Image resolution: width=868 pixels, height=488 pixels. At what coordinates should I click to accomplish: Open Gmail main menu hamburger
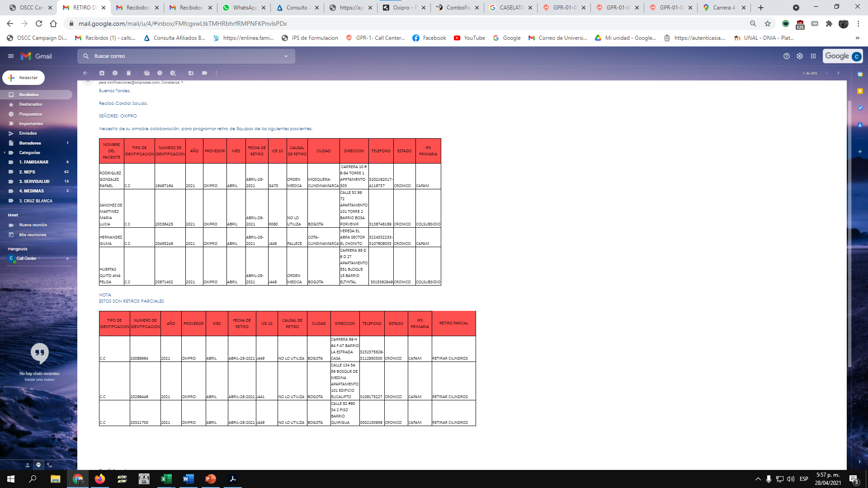pos(11,56)
